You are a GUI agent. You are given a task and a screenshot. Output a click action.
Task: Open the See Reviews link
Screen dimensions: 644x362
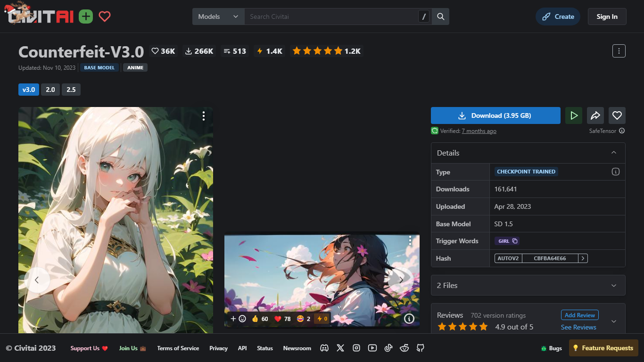tap(578, 327)
